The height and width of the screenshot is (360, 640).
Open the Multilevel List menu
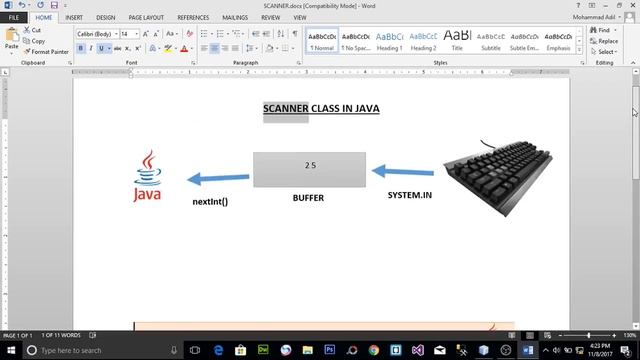tap(237, 34)
